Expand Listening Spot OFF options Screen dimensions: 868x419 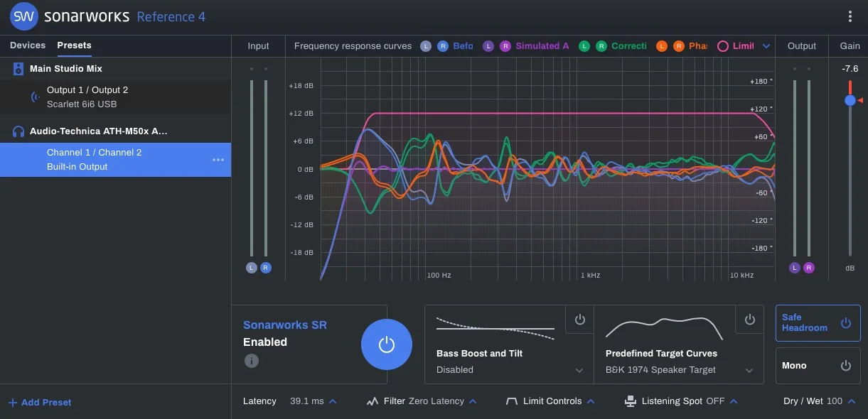pos(734,401)
